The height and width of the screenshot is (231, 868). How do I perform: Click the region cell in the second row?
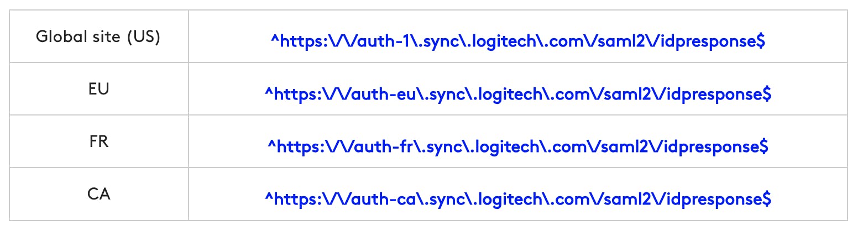coord(98,89)
